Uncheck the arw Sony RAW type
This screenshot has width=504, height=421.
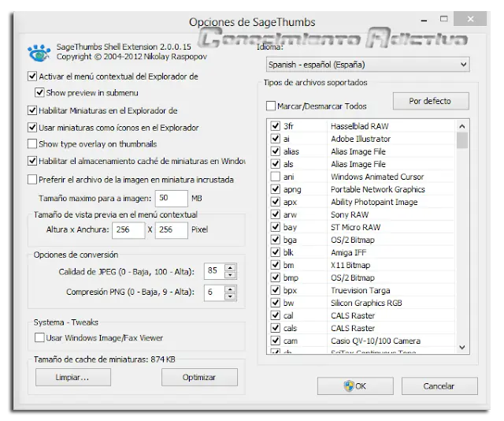pyautogui.click(x=275, y=214)
